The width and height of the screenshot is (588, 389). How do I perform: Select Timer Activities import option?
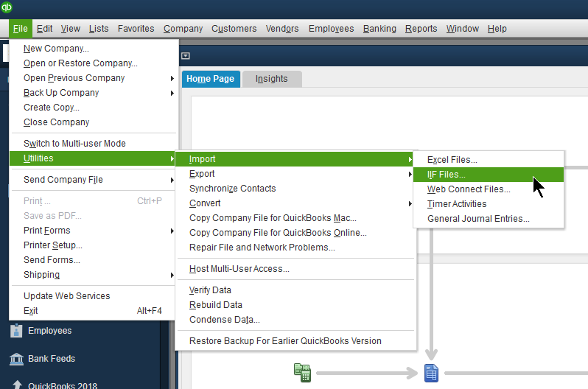pos(489,204)
